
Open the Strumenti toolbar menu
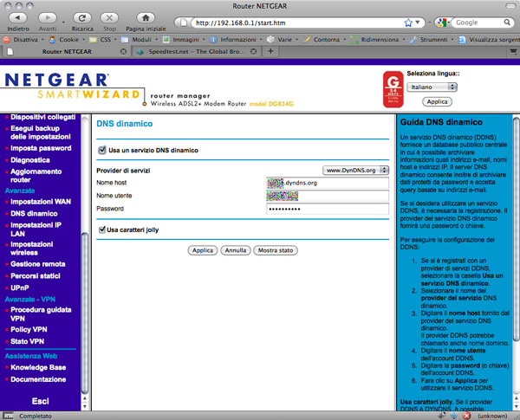432,40
